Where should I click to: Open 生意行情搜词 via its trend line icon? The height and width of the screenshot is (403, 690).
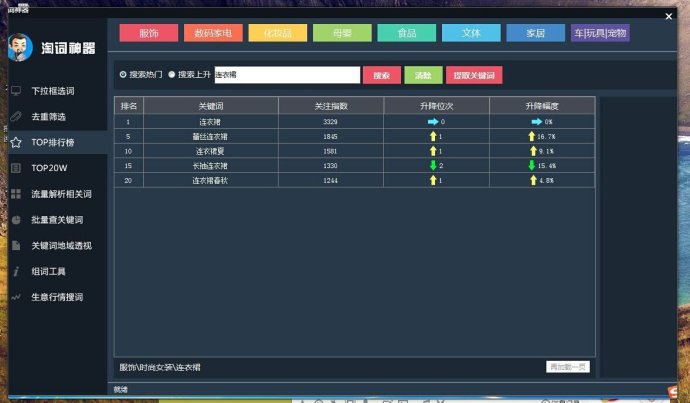(x=16, y=297)
